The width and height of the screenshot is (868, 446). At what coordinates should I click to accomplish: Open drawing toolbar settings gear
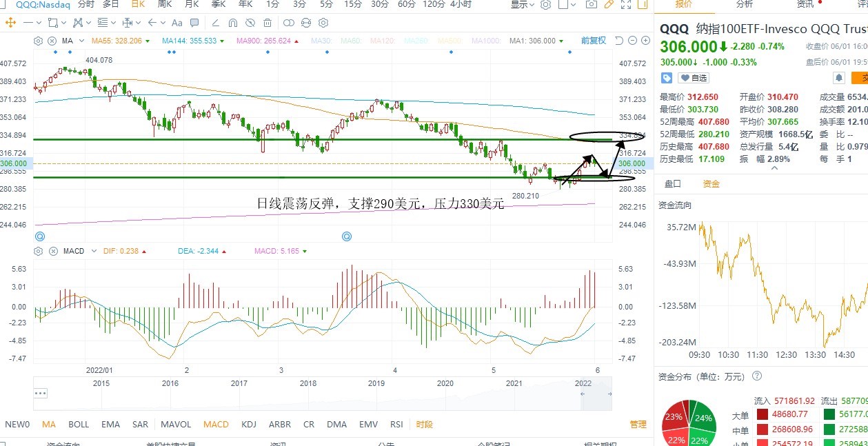pos(323,23)
